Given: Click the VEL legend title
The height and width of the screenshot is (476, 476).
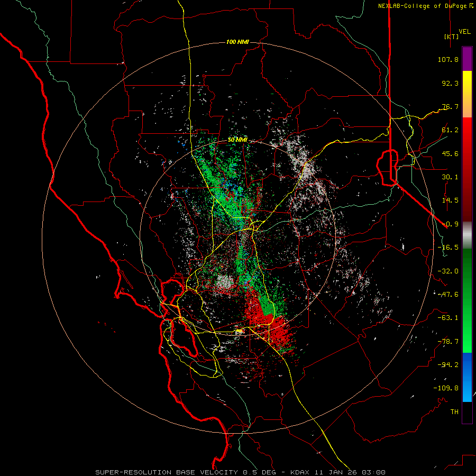Looking at the screenshot, I should [x=464, y=32].
